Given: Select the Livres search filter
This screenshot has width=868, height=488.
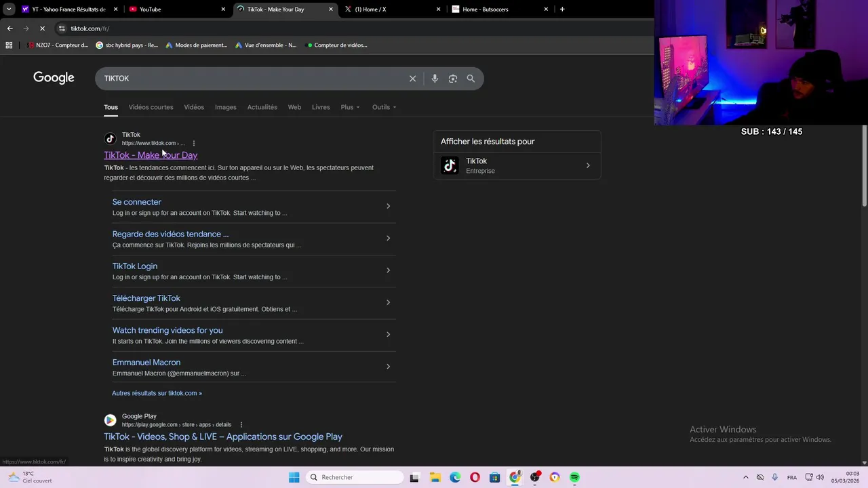Looking at the screenshot, I should tap(321, 107).
